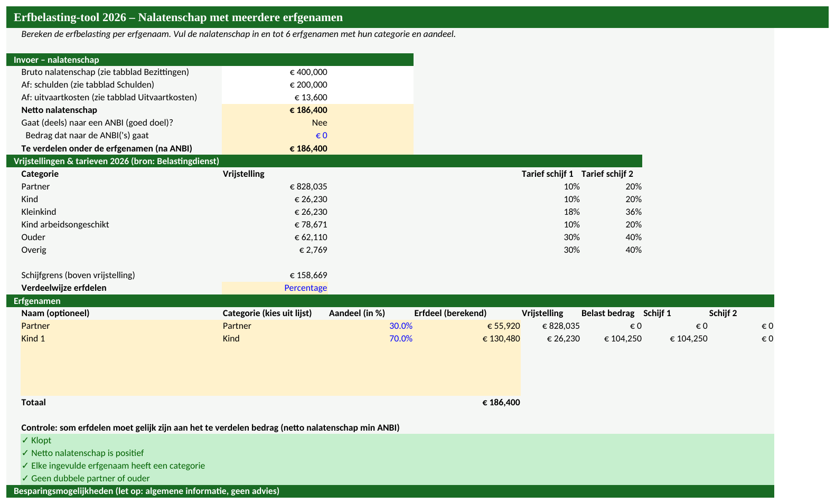Viewport: 835px width, 504px height.
Task: Select the '✓ Klopt' check message
Action: (x=36, y=441)
